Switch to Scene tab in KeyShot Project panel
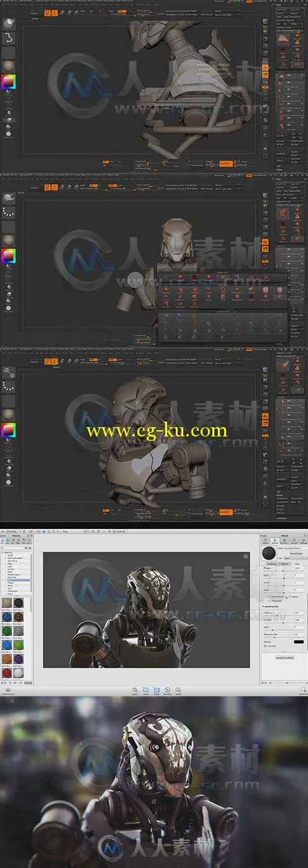The height and width of the screenshot is (868, 308). pos(265,541)
